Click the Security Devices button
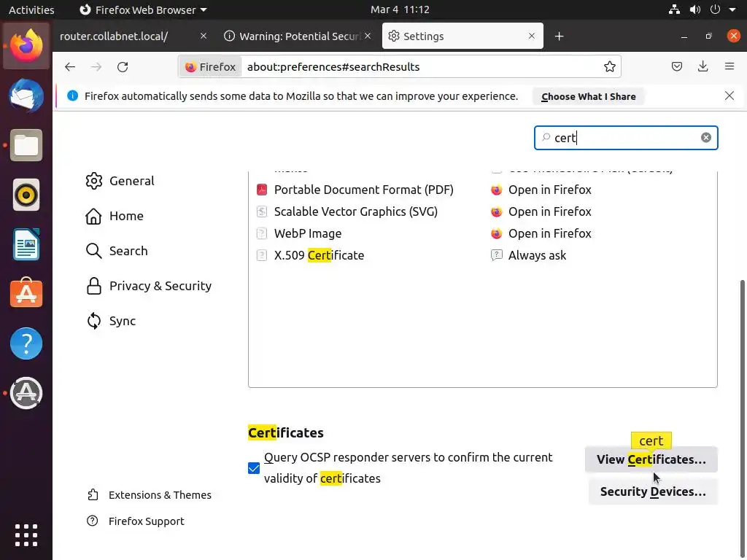 pos(652,491)
